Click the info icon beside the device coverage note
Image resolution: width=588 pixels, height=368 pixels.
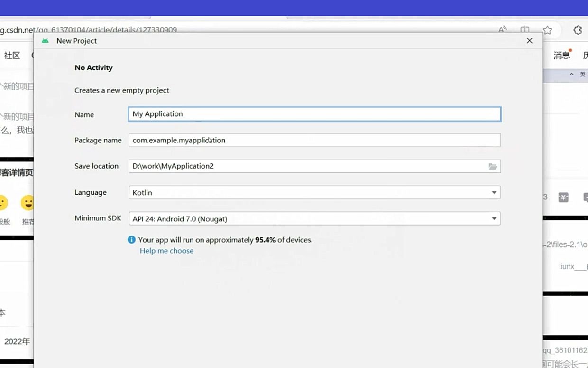(132, 240)
